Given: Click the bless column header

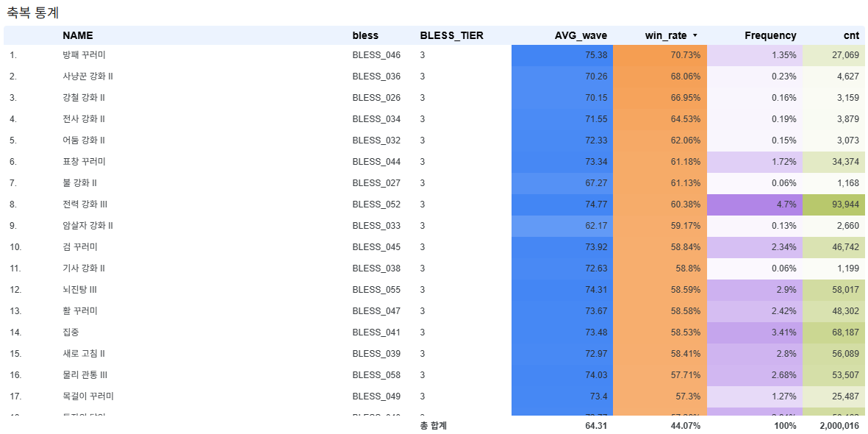Looking at the screenshot, I should pyautogui.click(x=365, y=35).
